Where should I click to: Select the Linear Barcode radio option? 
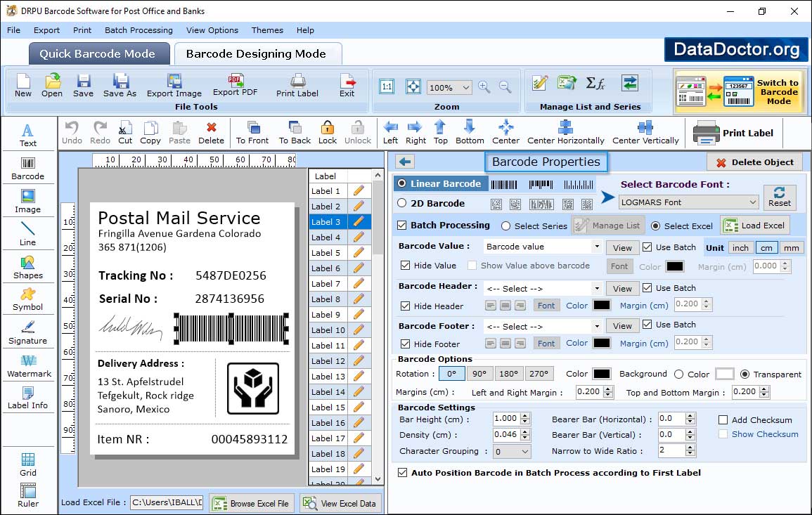click(402, 183)
